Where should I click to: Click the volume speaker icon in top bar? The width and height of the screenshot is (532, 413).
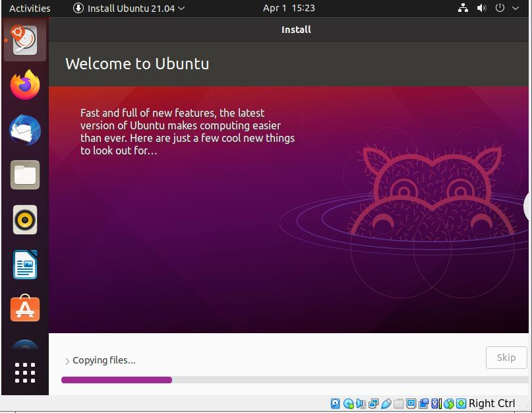[x=481, y=9]
